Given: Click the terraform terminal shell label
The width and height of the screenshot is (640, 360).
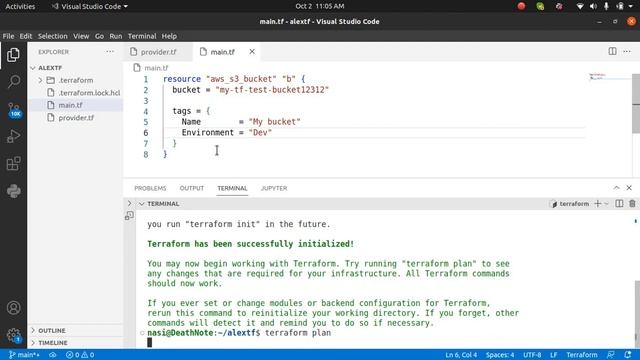Looking at the screenshot, I should coord(570,204).
